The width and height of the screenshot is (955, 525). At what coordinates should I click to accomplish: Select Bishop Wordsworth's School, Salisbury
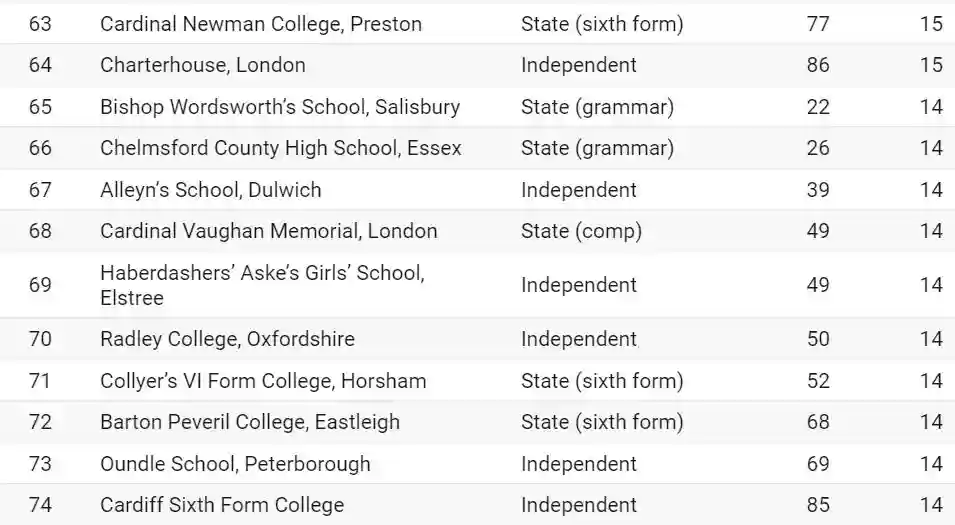280,107
